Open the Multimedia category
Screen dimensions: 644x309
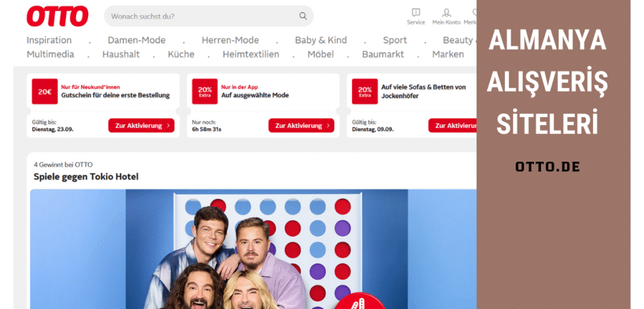tap(50, 55)
